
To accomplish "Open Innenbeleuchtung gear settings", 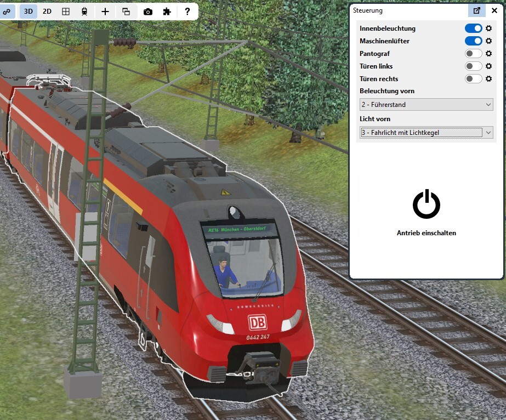I will pos(489,29).
